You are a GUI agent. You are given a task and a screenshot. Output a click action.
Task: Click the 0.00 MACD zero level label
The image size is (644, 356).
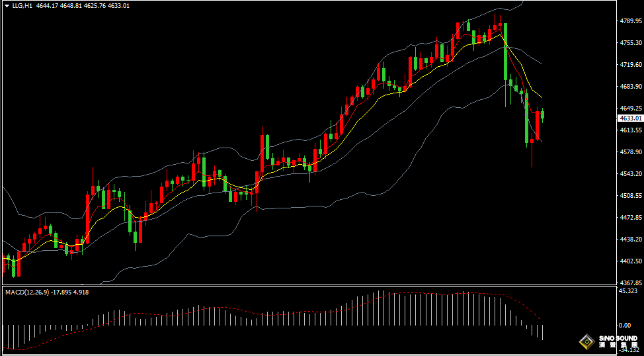(x=625, y=326)
